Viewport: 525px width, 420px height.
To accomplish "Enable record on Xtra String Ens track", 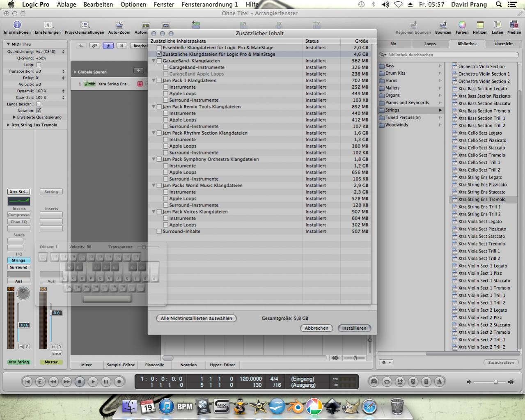I will [140, 84].
